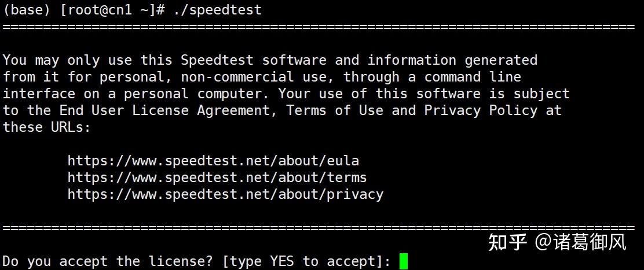Click the "these URLs:" text
This screenshot has width=644, height=270.
pyautogui.click(x=47, y=127)
